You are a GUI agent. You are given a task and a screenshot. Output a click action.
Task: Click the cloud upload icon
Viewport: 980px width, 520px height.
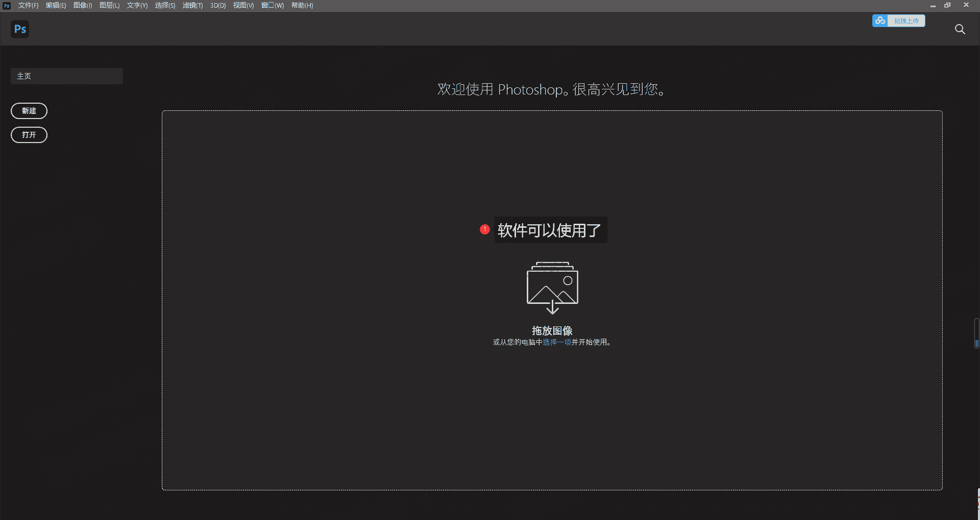point(880,20)
